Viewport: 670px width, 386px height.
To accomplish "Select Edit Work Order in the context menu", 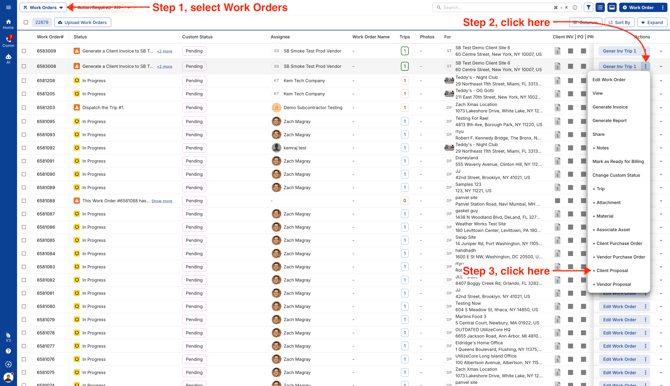I will [x=608, y=80].
